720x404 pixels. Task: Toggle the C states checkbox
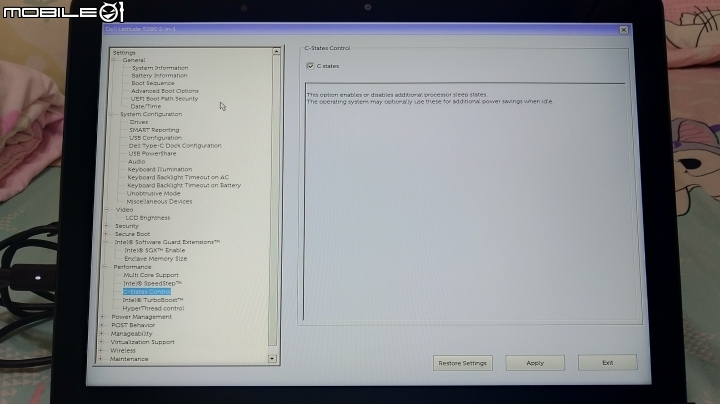[x=310, y=66]
